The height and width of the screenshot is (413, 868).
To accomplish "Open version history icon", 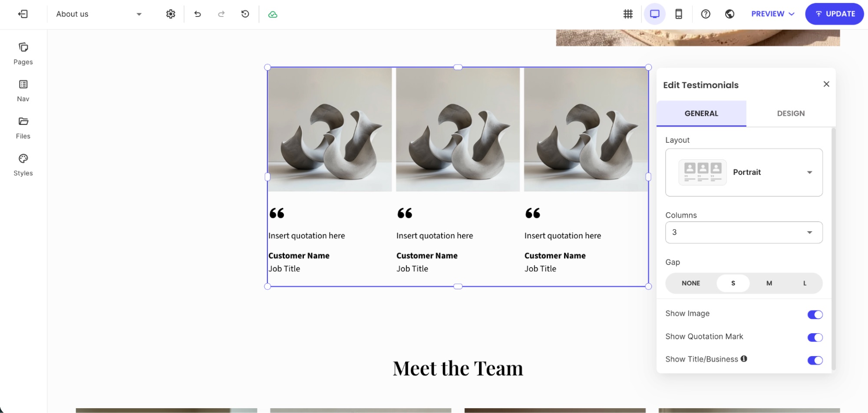I will point(245,14).
